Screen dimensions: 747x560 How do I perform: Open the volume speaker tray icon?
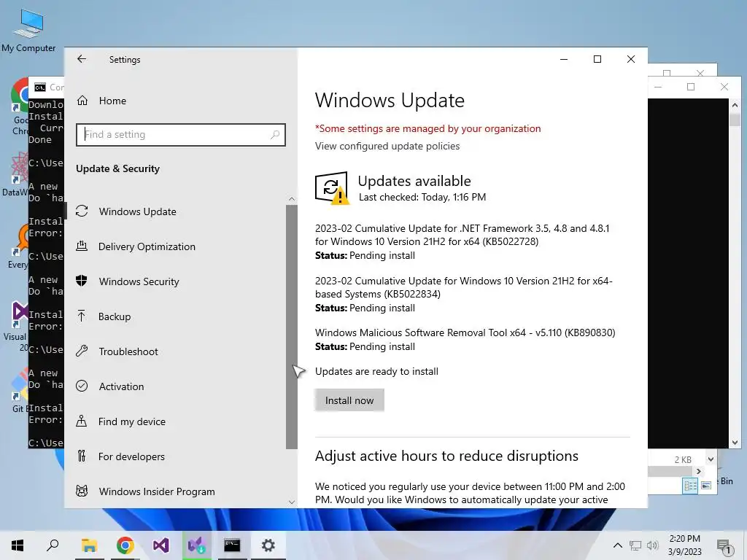(653, 545)
